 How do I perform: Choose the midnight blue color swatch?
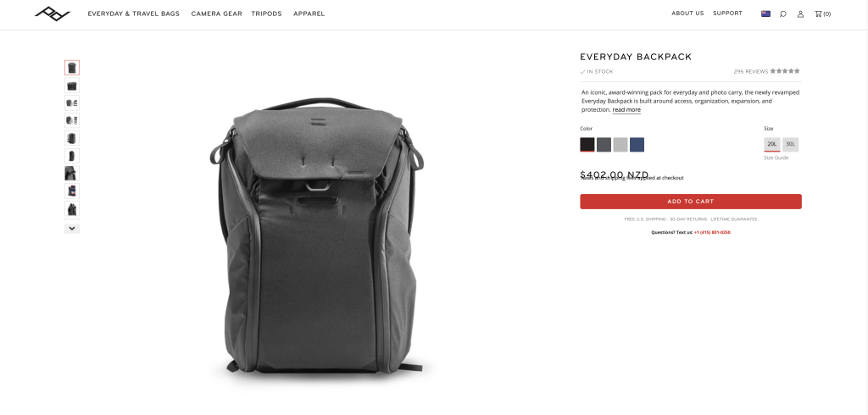coord(637,145)
